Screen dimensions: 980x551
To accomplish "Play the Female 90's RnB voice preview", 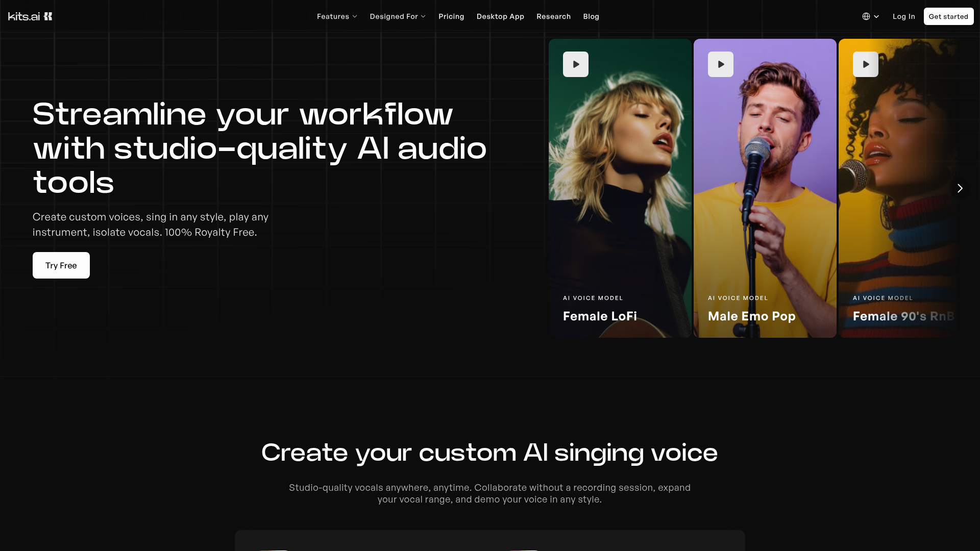I will point(865,64).
